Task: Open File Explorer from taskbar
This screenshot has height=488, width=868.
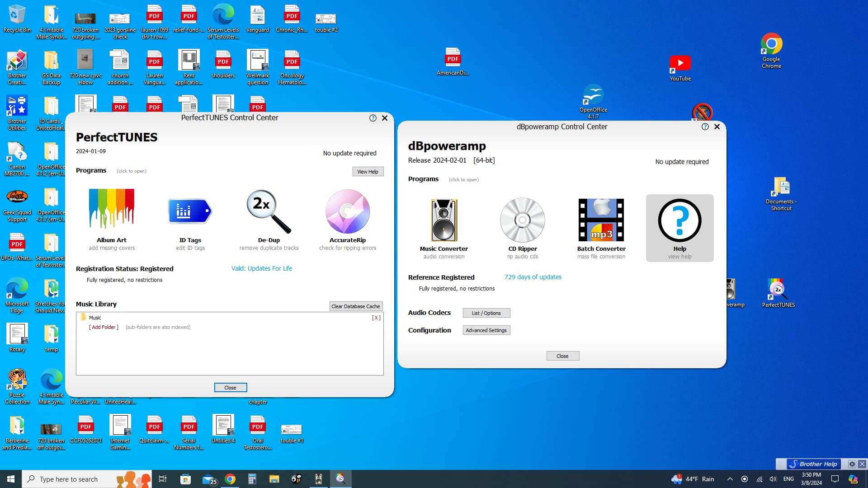Action: pyautogui.click(x=274, y=479)
